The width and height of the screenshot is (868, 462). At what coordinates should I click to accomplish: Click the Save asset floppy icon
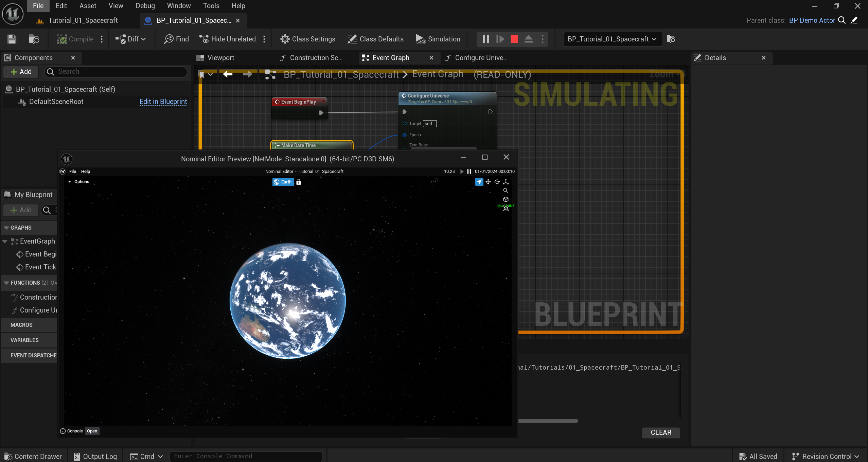point(12,39)
